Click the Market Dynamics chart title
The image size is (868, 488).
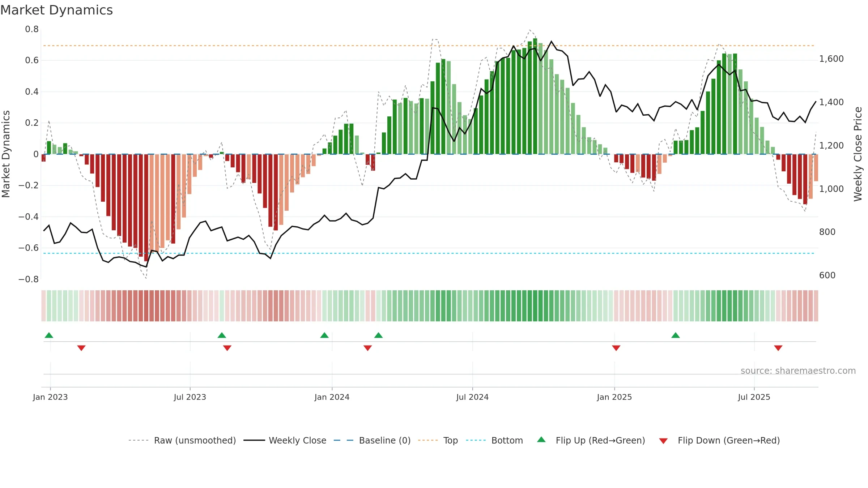coord(56,10)
